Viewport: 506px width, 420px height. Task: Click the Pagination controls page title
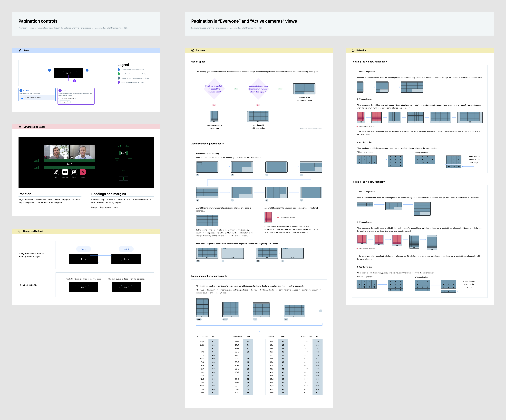38,21
